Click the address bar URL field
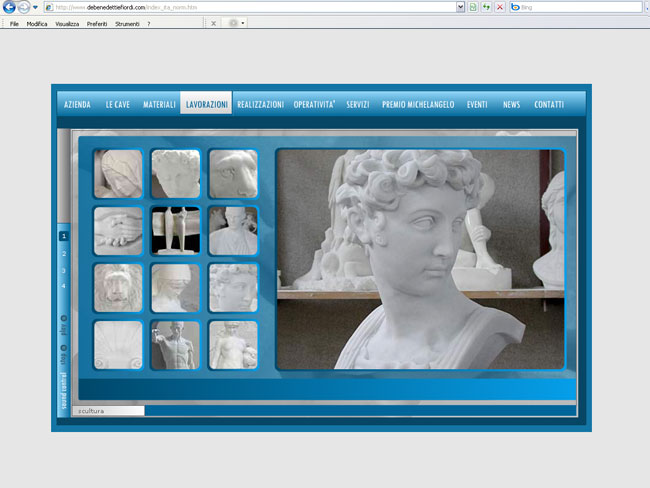This screenshot has height=488, width=650. coord(250,7)
